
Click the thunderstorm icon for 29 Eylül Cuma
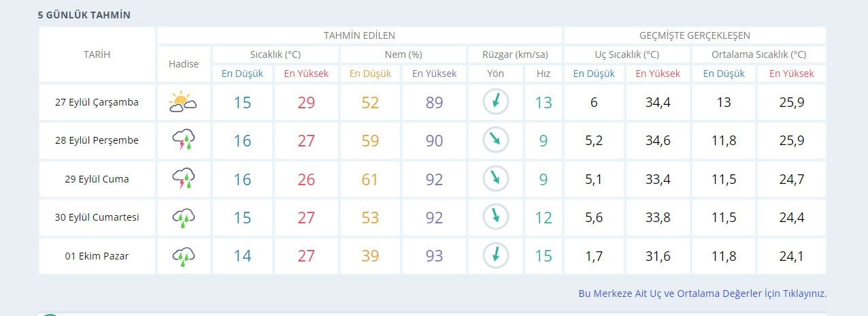(x=183, y=179)
